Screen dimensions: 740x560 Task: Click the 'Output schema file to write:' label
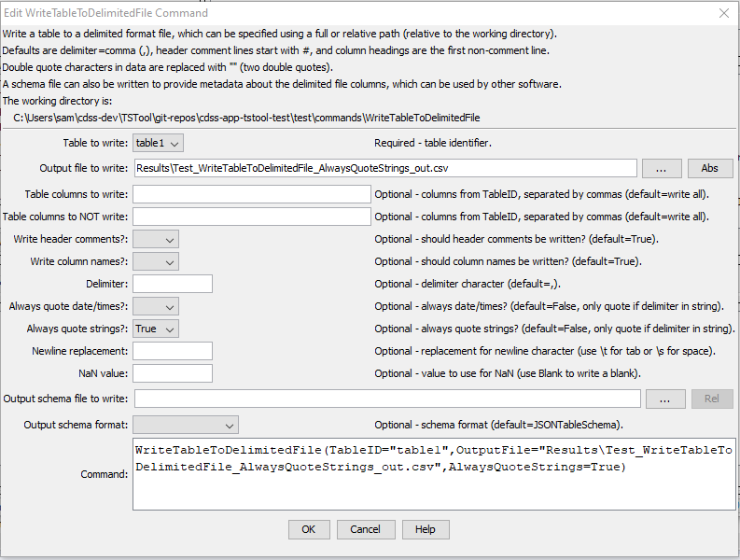[x=65, y=399]
